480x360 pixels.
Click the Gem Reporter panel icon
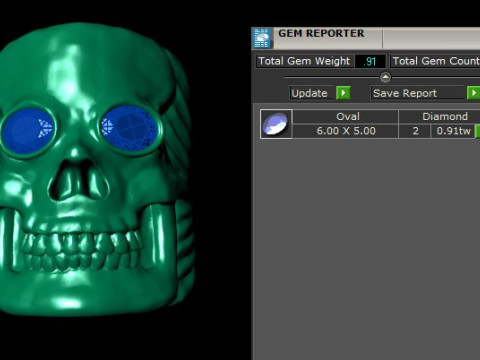click(x=262, y=38)
